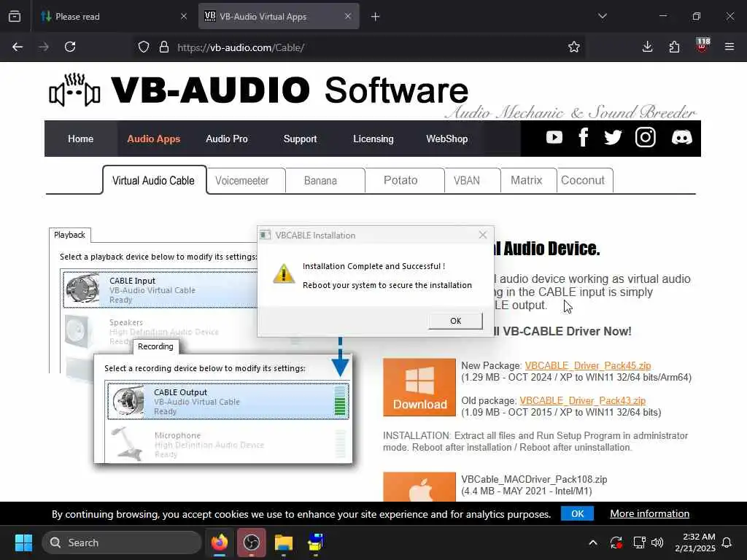Open VB-Audio YouTube channel icon

554,138
